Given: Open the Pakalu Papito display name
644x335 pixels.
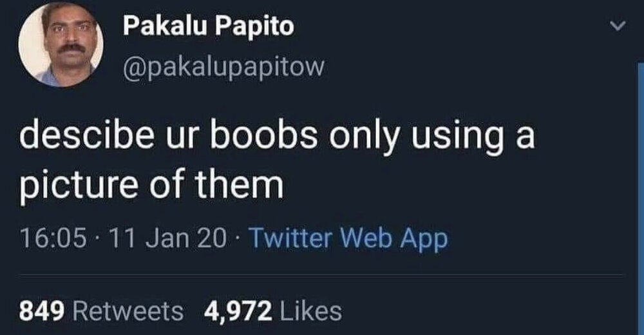Looking at the screenshot, I should (208, 26).
